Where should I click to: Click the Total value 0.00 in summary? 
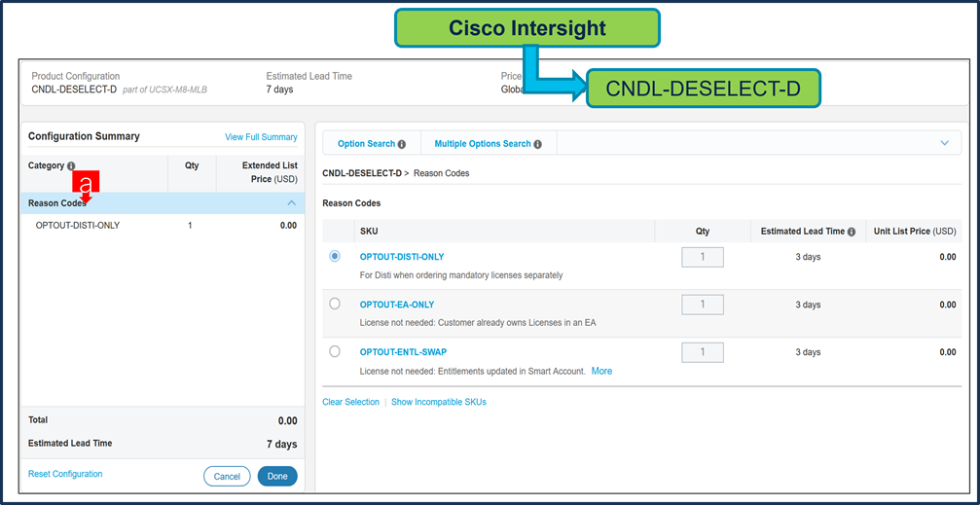(287, 420)
